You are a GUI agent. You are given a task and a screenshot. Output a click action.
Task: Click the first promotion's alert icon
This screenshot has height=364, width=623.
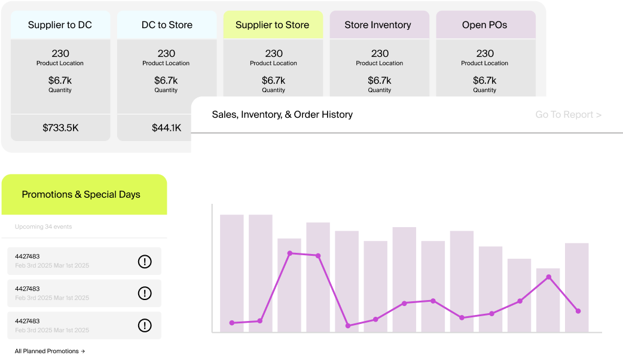pos(145,261)
